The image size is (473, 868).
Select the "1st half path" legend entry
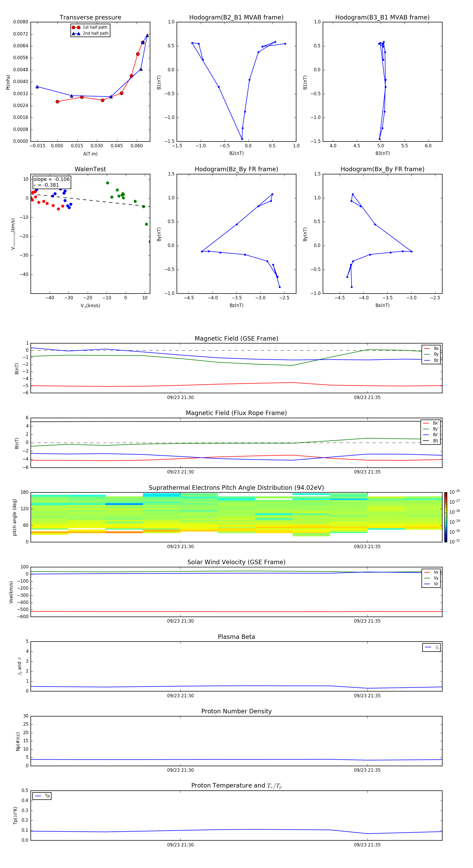click(x=90, y=27)
